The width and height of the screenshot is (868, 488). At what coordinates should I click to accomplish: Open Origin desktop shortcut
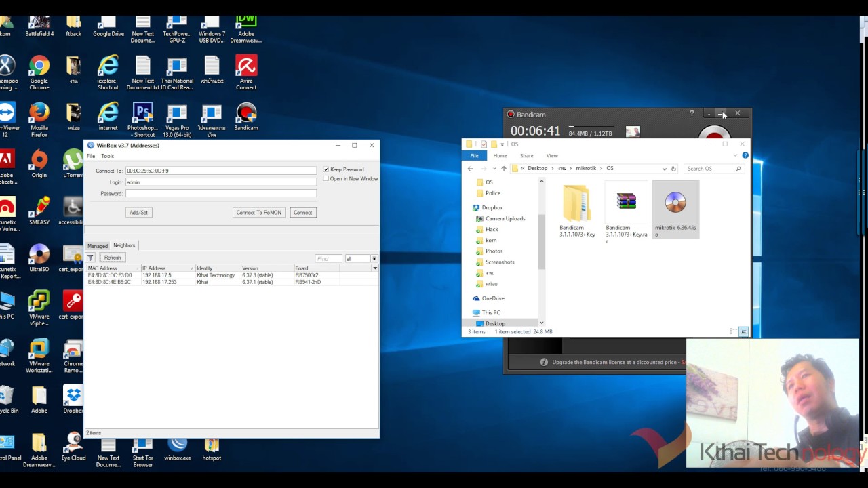(39, 164)
